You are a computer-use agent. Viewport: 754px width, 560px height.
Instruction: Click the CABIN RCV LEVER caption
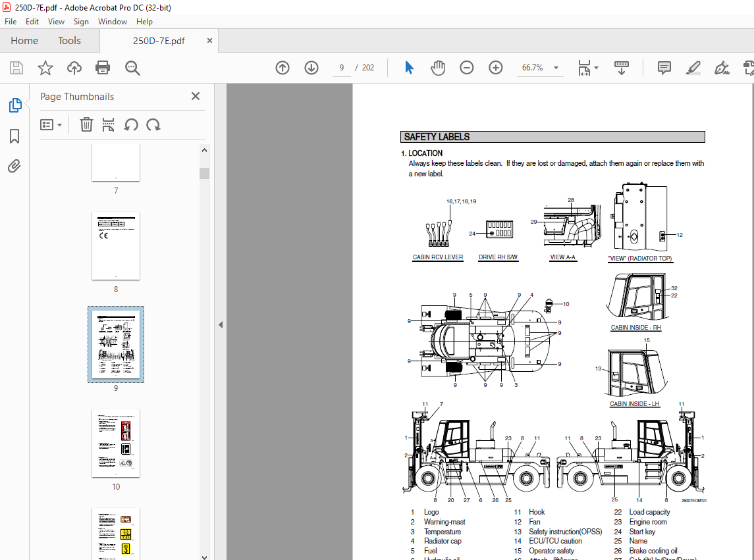coord(438,257)
